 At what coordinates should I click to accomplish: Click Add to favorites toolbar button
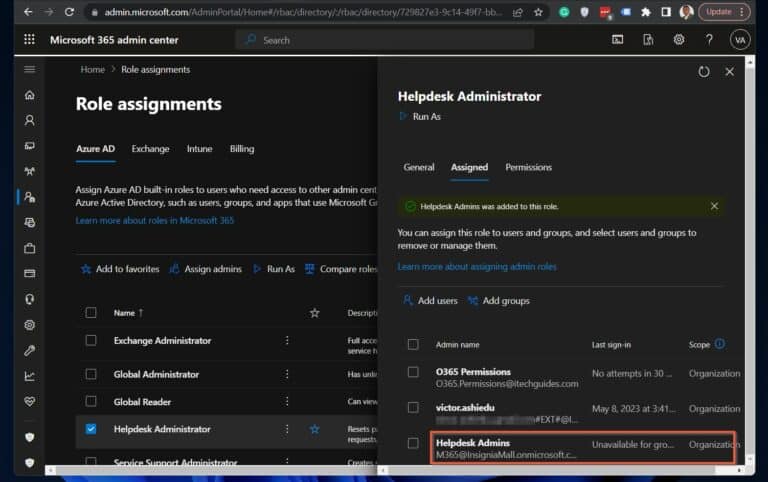pyautogui.click(x=120, y=269)
